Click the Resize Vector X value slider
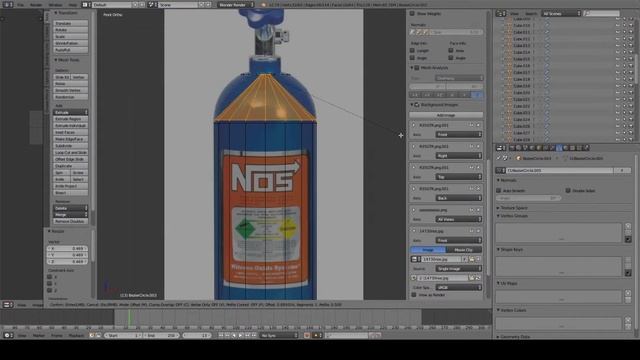Image resolution: width=640 pixels, height=360 pixels. (67, 248)
